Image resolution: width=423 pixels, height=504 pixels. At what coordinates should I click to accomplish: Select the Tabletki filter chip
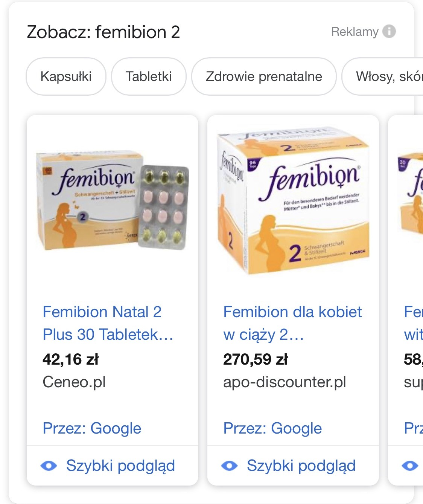[x=149, y=76]
